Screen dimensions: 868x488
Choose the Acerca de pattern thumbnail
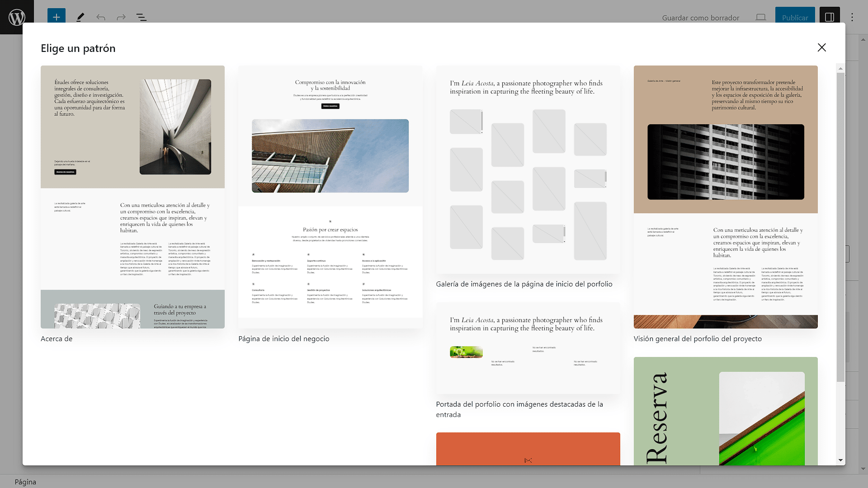pos(132,197)
